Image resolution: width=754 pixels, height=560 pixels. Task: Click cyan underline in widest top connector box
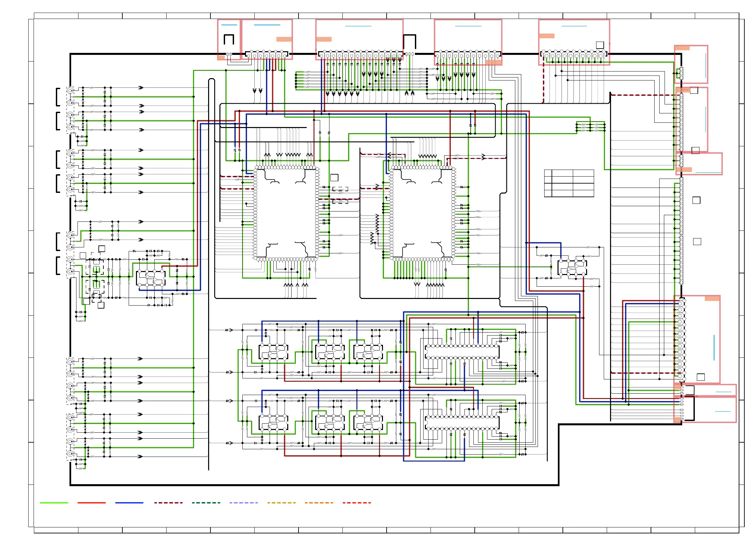tap(358, 26)
